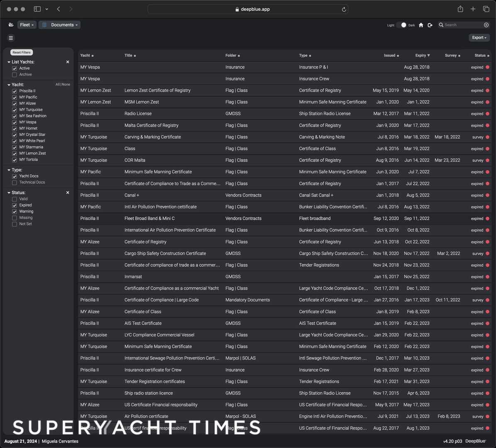Sort table by Issued column header
The image size is (496, 448).
point(389,55)
